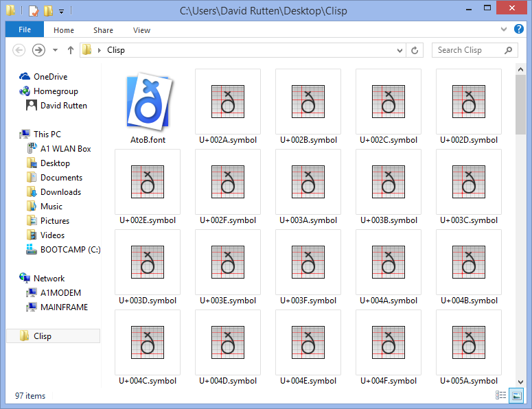Screen dimensions: 532x409
Task: Open the Share ribbon tab
Action: point(104,30)
